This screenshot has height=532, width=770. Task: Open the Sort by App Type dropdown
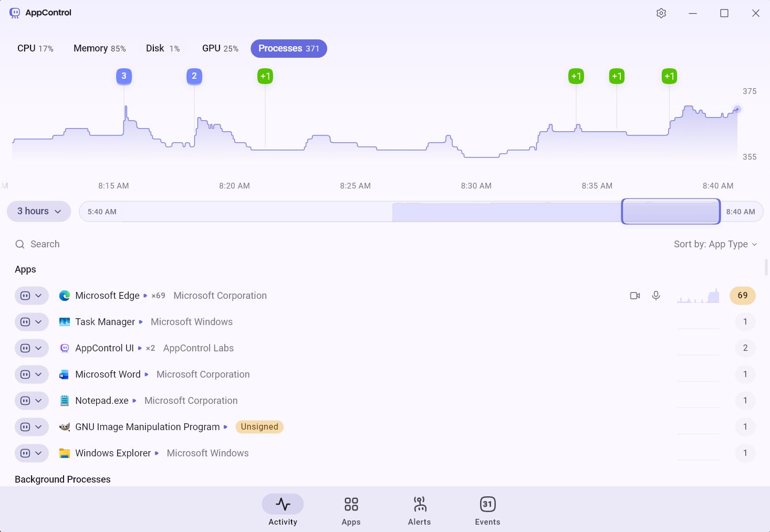[x=715, y=244]
